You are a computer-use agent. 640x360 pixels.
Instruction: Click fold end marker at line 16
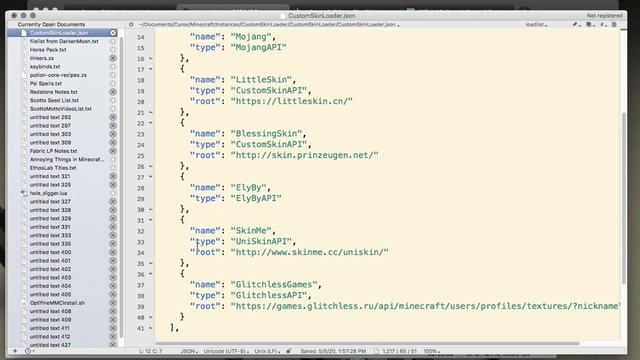tap(151, 59)
